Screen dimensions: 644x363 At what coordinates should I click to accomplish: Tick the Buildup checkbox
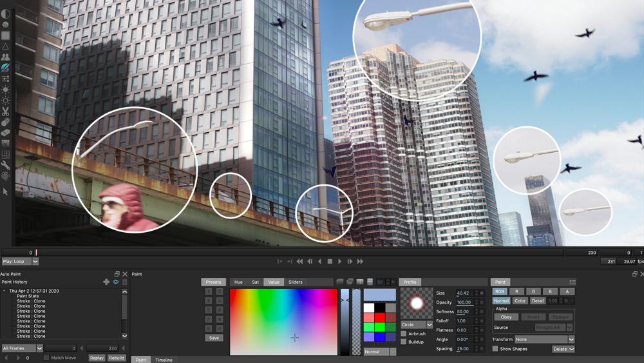(x=404, y=342)
